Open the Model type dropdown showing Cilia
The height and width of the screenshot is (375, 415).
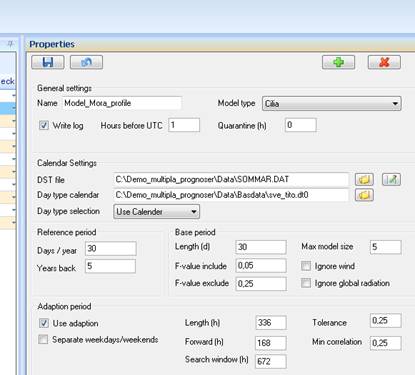coord(332,104)
